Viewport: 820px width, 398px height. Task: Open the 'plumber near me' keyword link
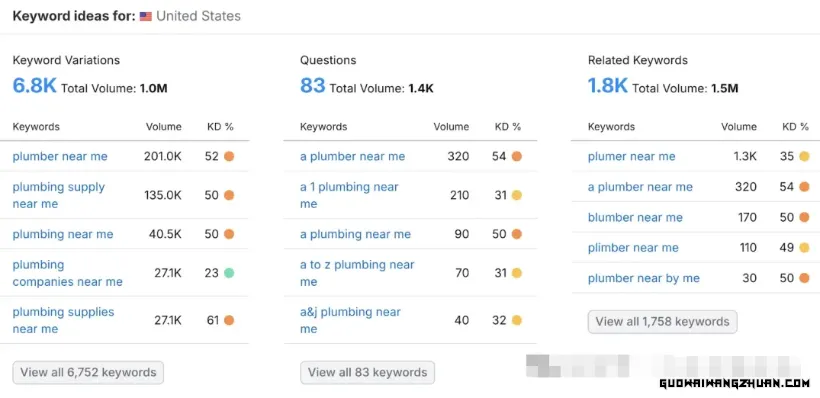60,156
